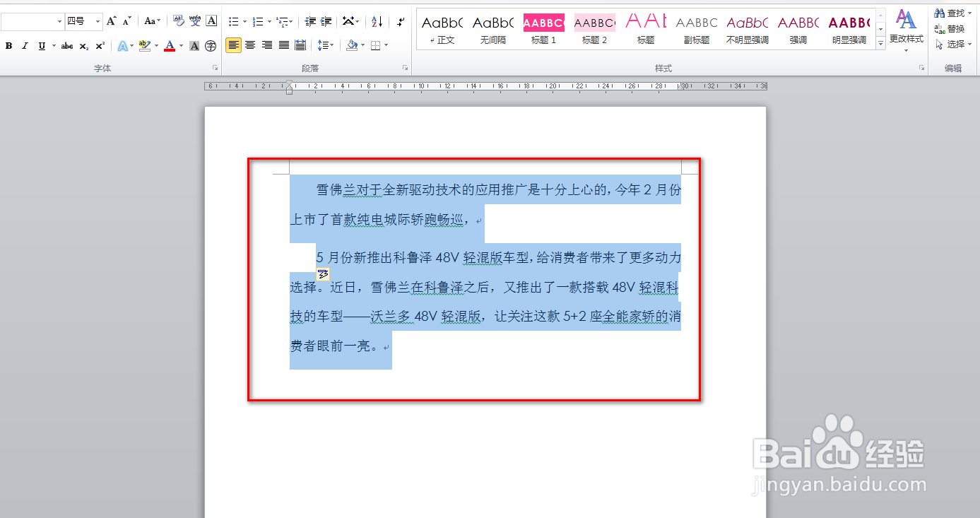The image size is (980, 518).
Task: Increase paragraph indent
Action: point(326,21)
